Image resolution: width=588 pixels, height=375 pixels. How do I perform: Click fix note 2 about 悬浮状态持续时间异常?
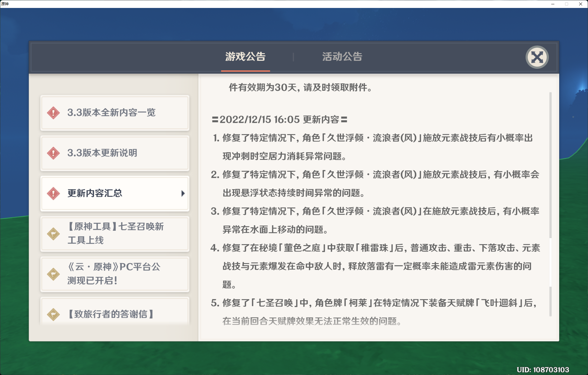(375, 184)
